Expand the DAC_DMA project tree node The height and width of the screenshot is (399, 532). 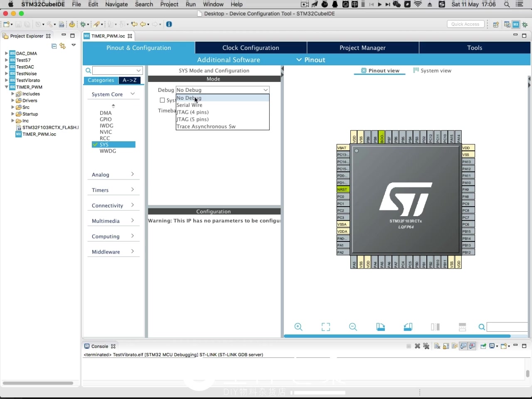point(6,53)
